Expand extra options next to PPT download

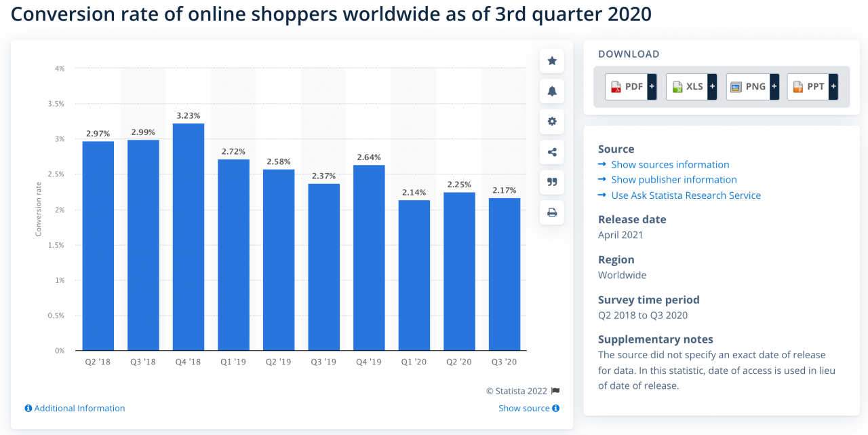tap(833, 86)
